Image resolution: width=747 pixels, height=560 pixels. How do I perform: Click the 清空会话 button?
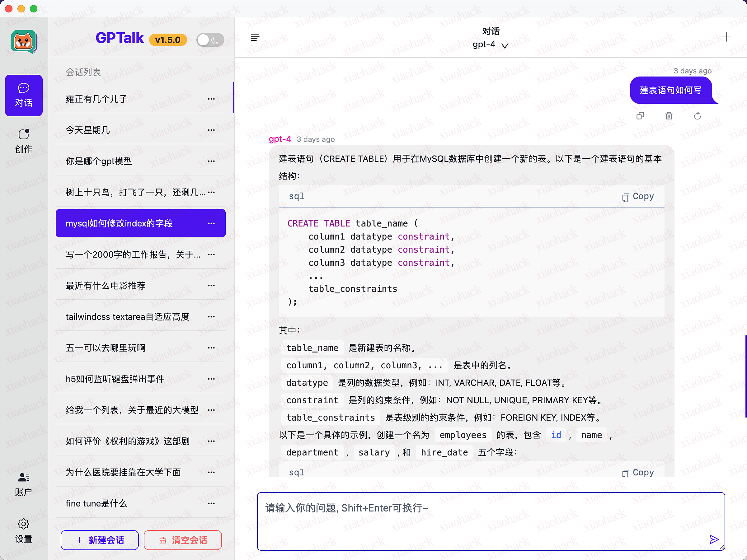pos(183,540)
